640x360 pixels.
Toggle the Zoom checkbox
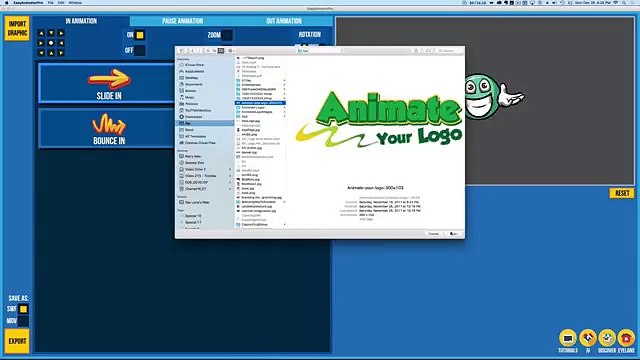point(227,35)
